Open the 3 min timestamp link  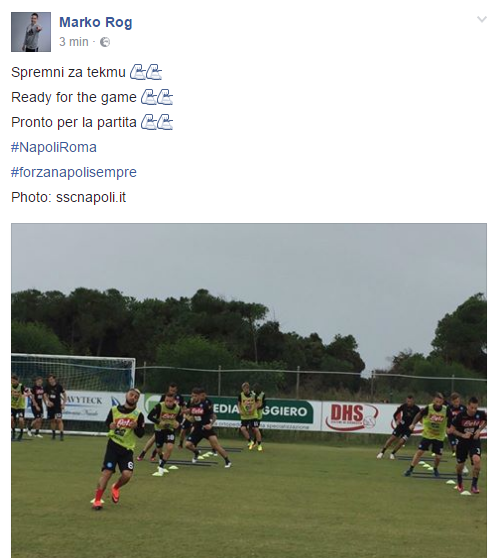point(74,42)
